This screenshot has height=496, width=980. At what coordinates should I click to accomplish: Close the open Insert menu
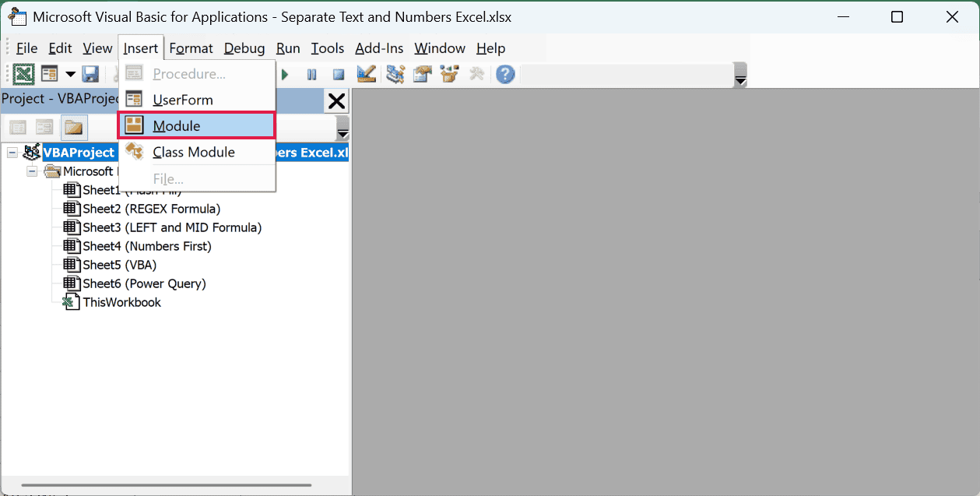click(x=141, y=48)
